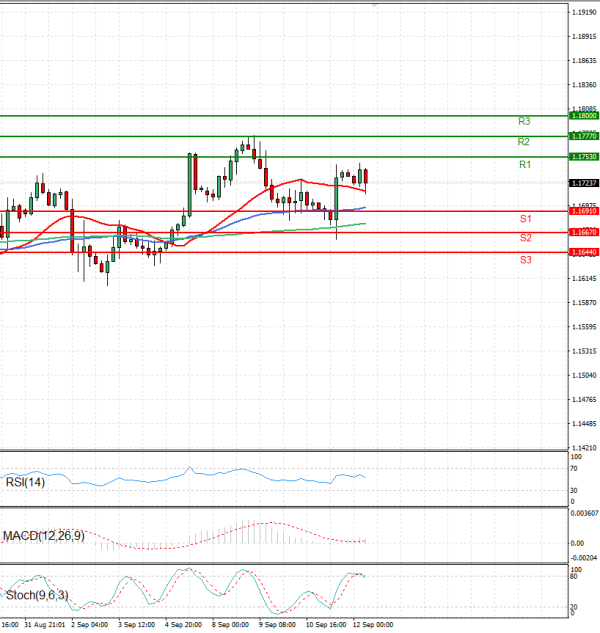Click the S3 support label
The image size is (600, 633).
click(526, 260)
